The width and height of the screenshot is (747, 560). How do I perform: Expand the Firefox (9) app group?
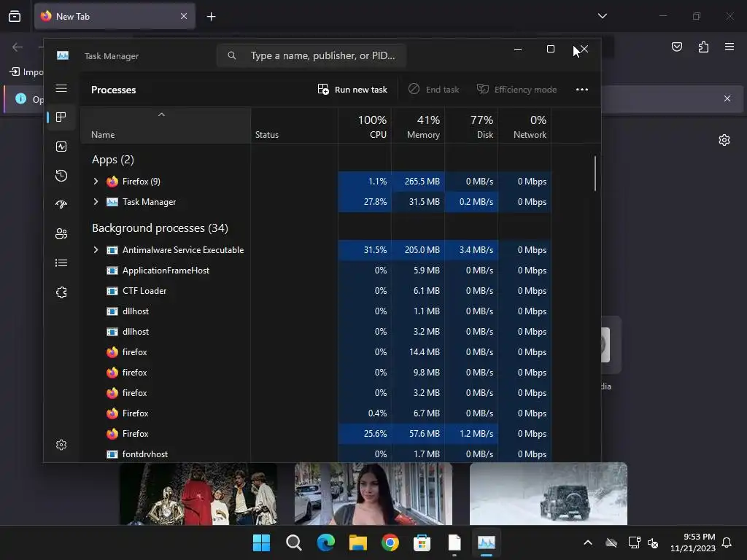click(x=96, y=181)
